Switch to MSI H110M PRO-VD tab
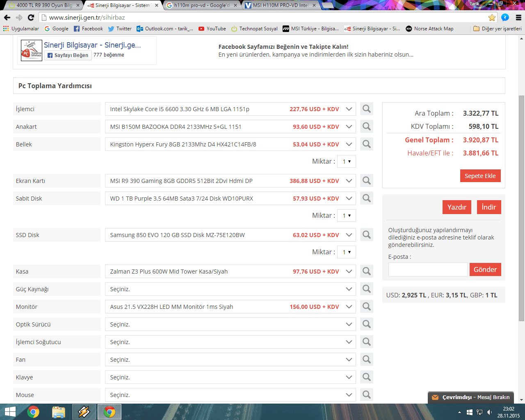Viewport: 525px width, 420px height. click(x=280, y=5)
